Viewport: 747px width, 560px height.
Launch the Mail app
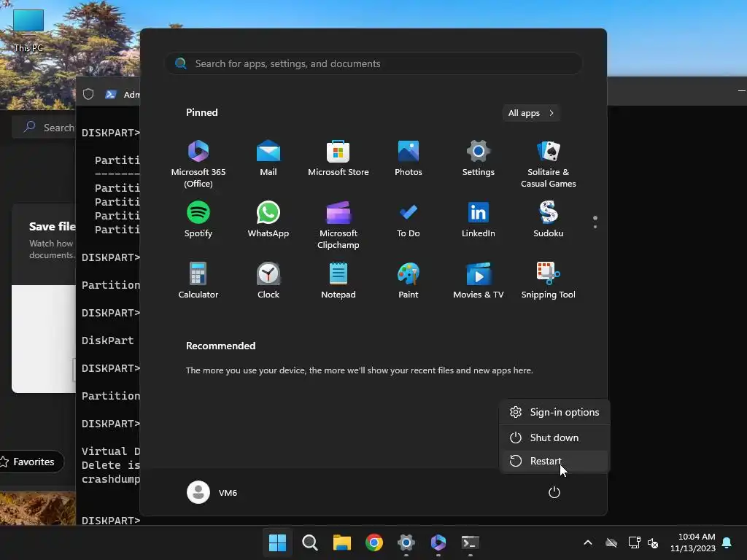tap(268, 158)
